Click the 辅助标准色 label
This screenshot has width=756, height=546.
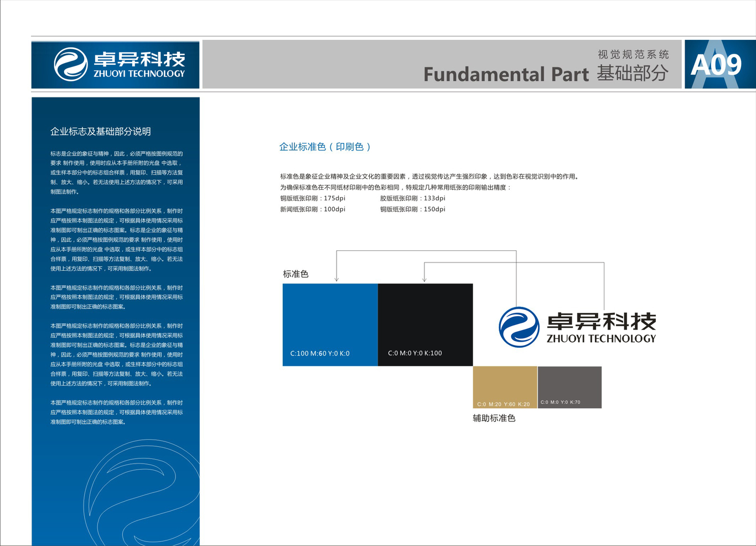click(494, 418)
